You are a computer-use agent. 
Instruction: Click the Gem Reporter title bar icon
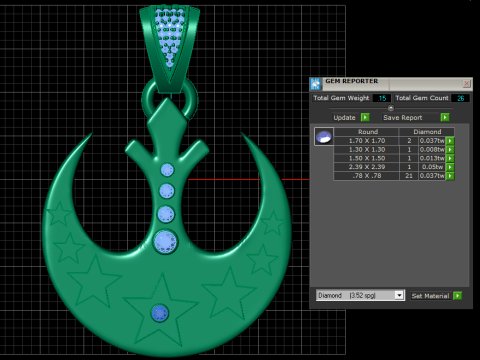click(315, 84)
